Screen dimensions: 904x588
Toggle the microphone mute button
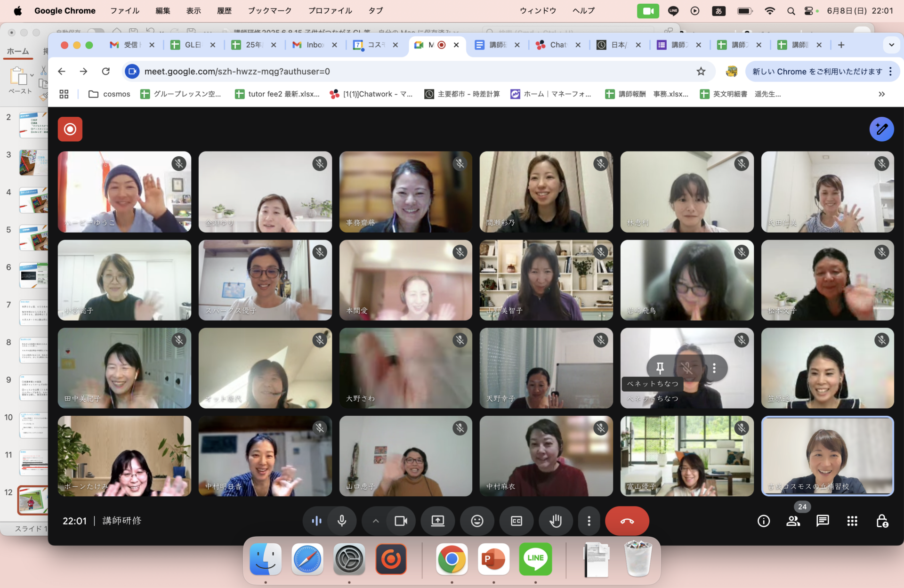(342, 521)
